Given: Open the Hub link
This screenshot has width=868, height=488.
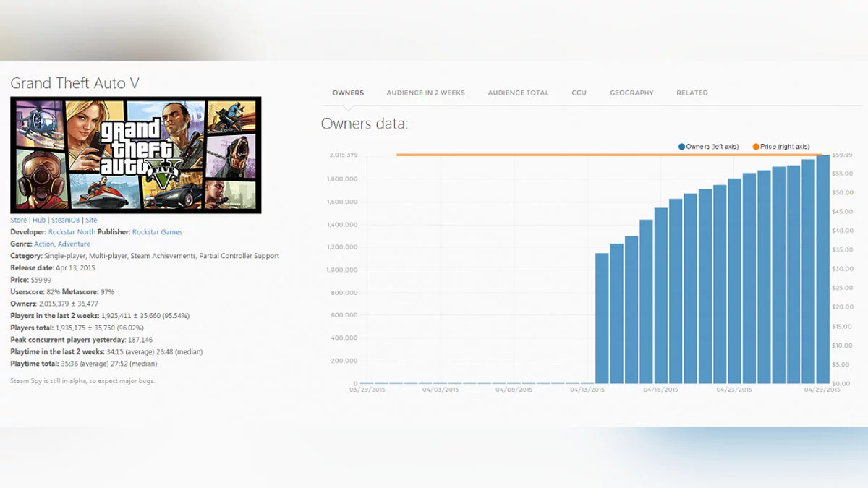Looking at the screenshot, I should (39, 220).
